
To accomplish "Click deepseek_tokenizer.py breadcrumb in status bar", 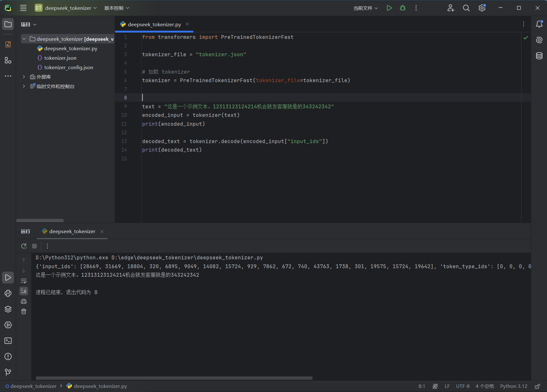I will pos(97,386).
